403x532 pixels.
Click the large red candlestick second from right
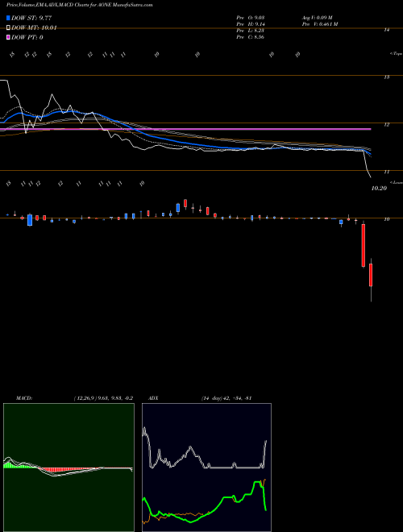[364, 245]
